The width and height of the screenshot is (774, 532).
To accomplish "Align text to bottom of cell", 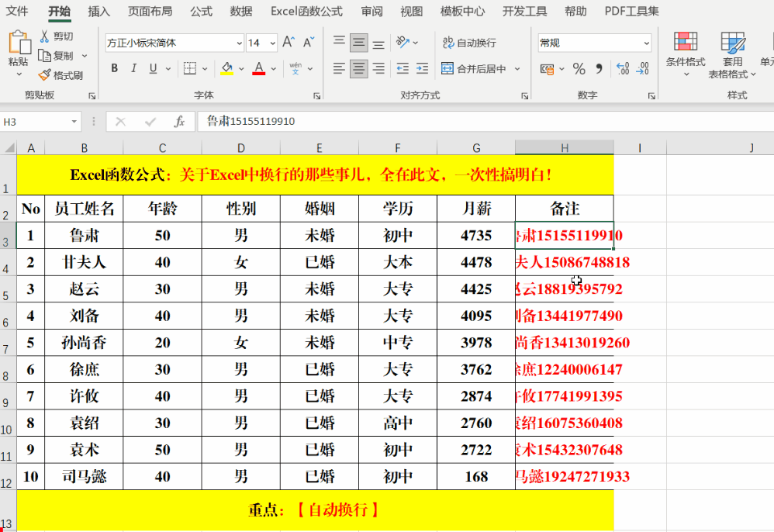I will coord(378,43).
